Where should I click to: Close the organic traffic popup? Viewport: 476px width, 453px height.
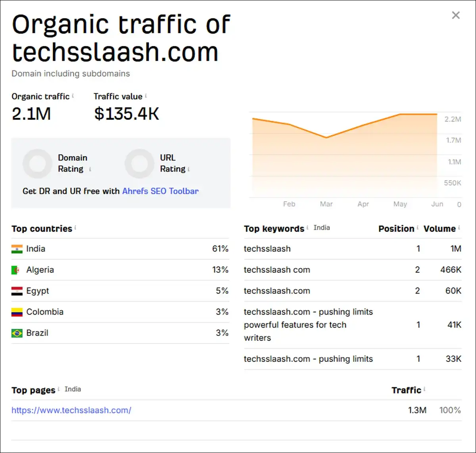[x=456, y=15]
